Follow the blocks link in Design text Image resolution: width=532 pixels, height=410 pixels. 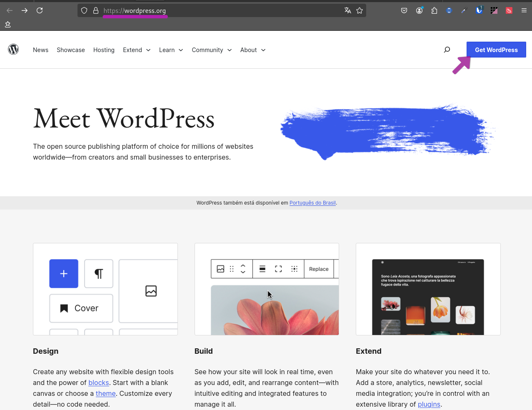[x=99, y=382]
